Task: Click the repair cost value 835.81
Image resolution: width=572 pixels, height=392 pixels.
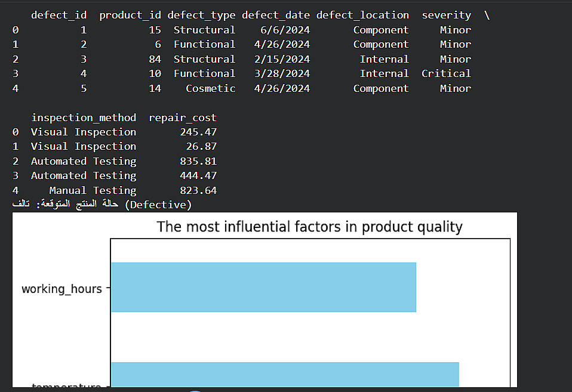Action: (198, 161)
